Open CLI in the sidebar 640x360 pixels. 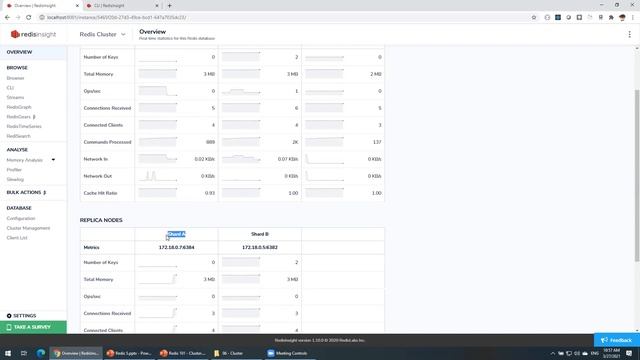pos(10,88)
